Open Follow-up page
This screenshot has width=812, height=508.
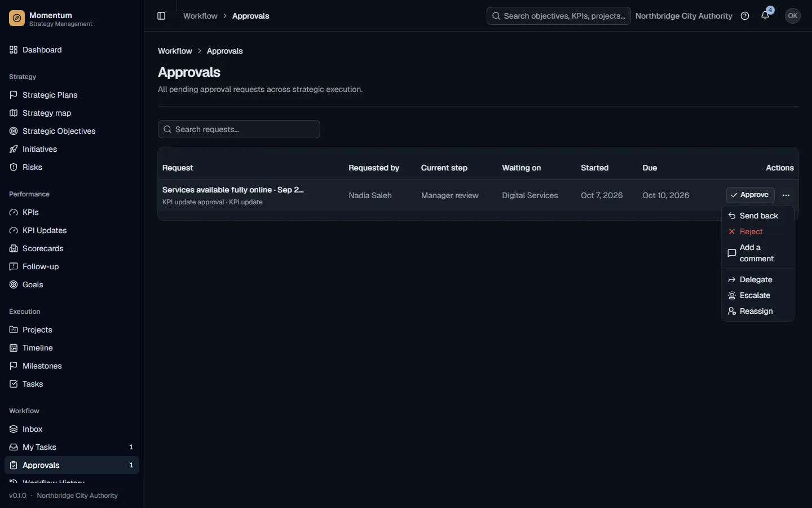(x=72, y=266)
